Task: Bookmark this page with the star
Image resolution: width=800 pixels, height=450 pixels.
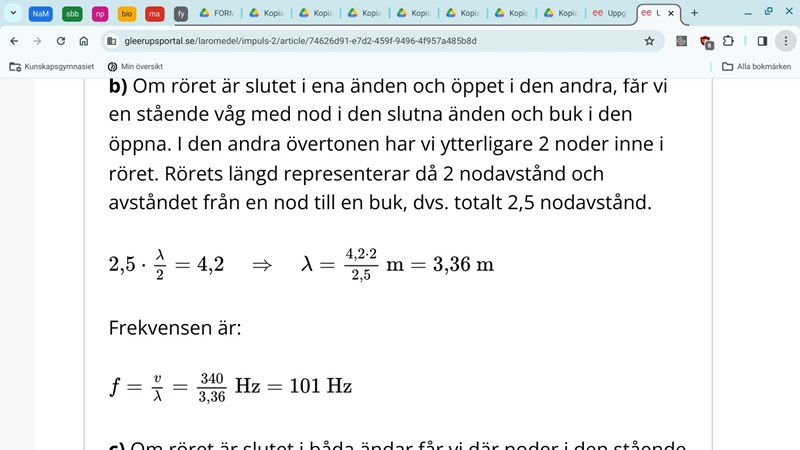Action: click(x=649, y=41)
